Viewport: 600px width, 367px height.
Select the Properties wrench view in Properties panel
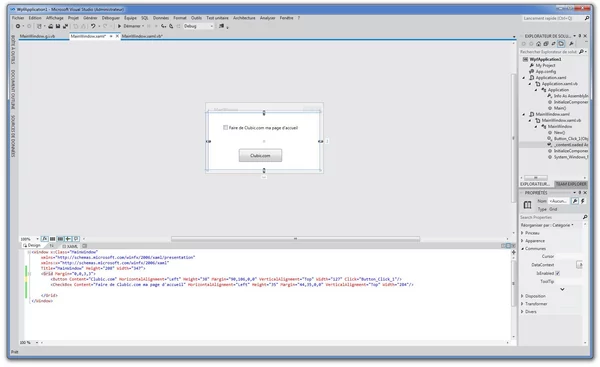click(x=575, y=201)
